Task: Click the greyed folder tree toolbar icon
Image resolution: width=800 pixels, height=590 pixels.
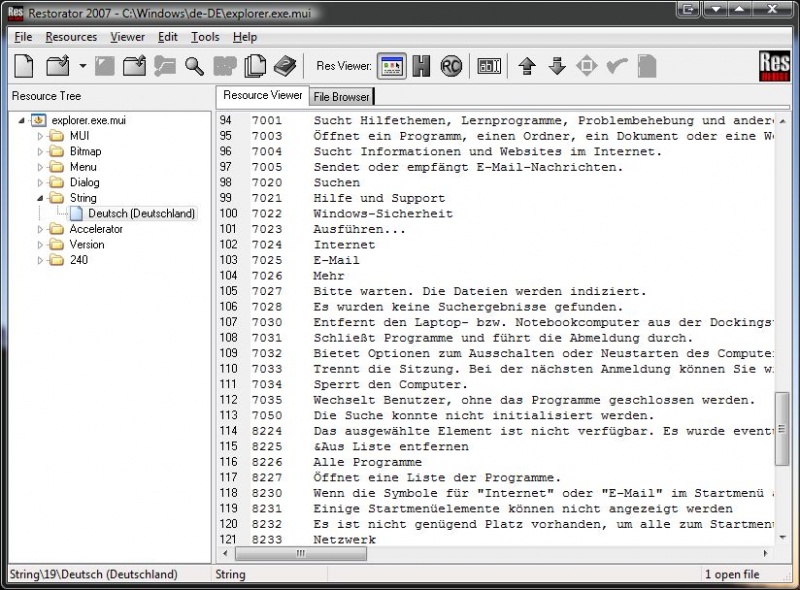Action: click(x=164, y=66)
